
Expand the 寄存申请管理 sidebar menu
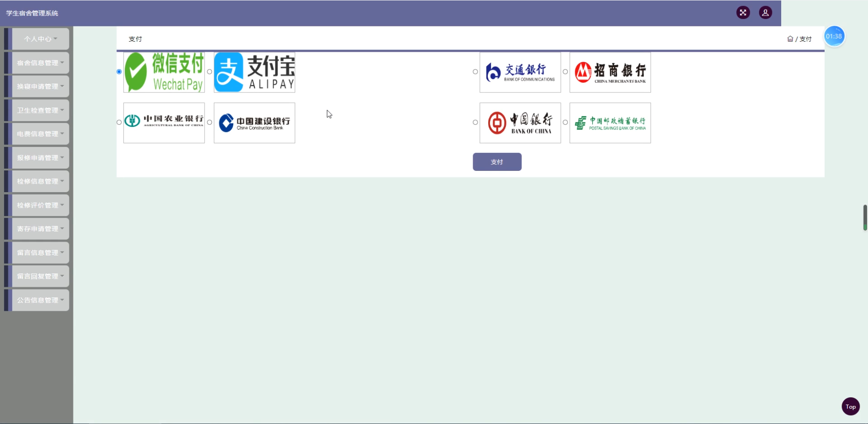[x=41, y=229]
